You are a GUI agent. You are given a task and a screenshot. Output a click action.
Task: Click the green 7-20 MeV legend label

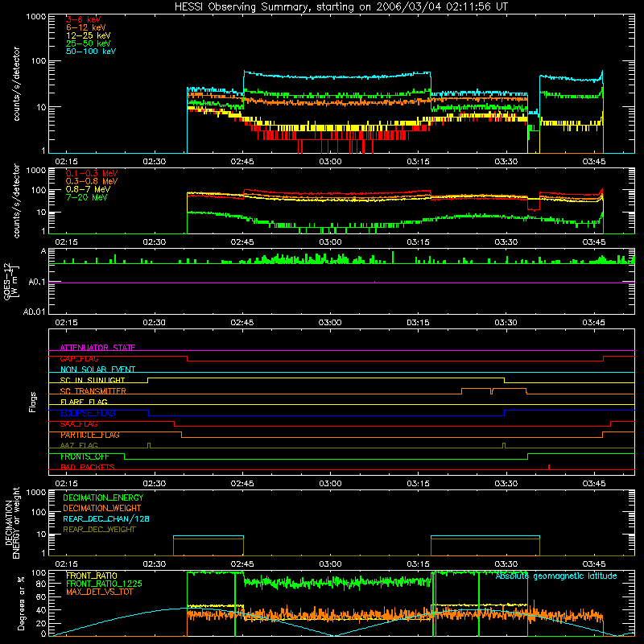(x=87, y=197)
